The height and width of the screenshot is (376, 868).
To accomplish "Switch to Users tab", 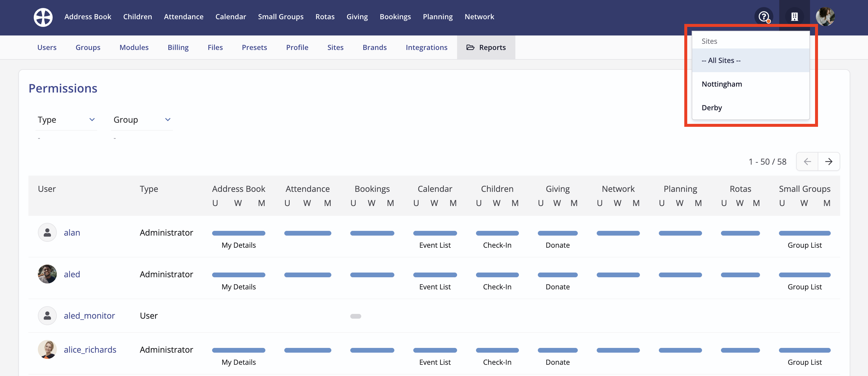I will click(47, 48).
